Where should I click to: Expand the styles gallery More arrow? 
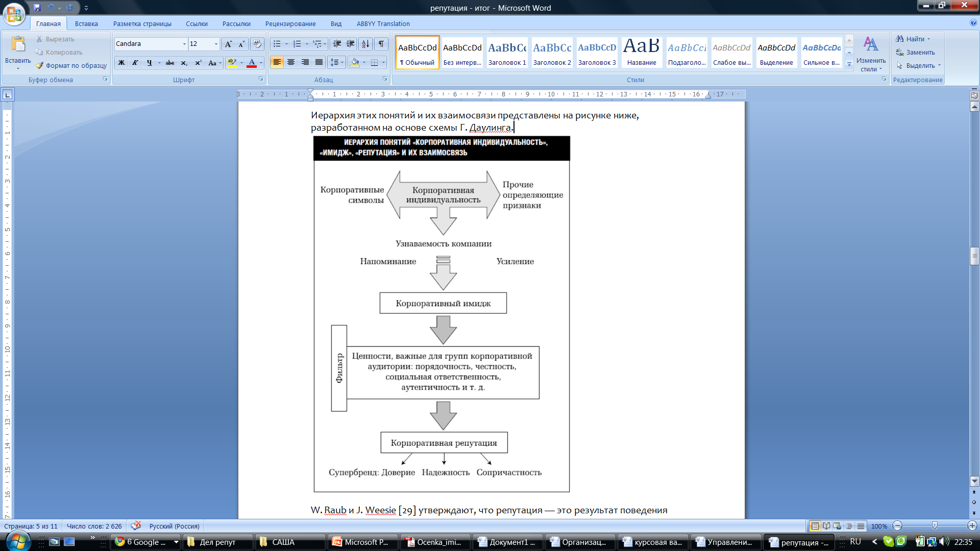coord(849,64)
